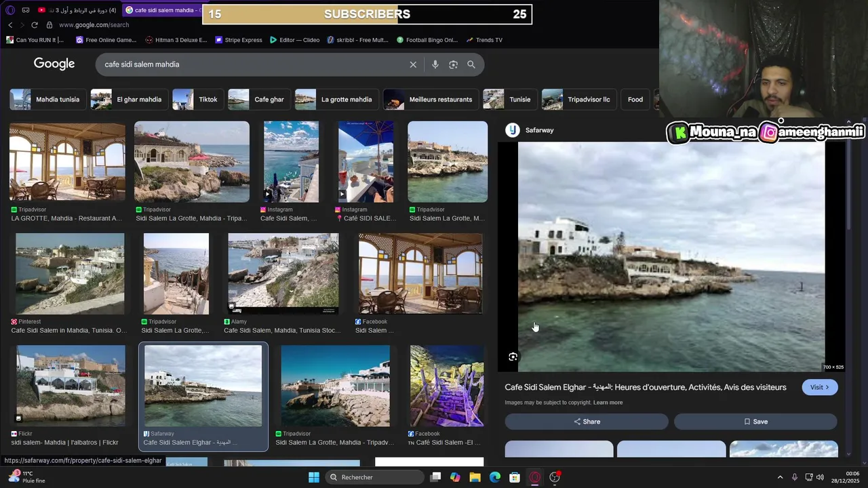The width and height of the screenshot is (868, 488).
Task: Start voice search with the microphone icon
Action: (435, 64)
